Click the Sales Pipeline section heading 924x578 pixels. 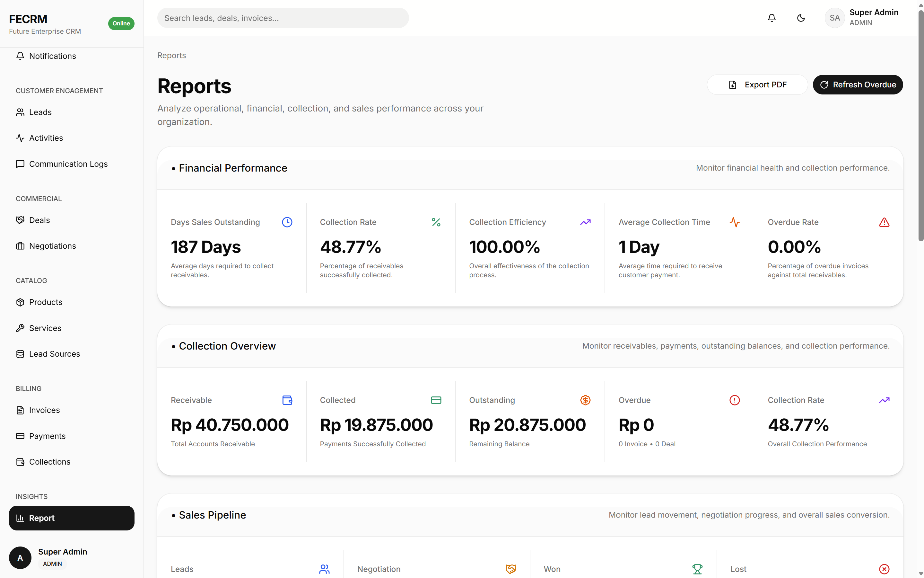(x=212, y=515)
